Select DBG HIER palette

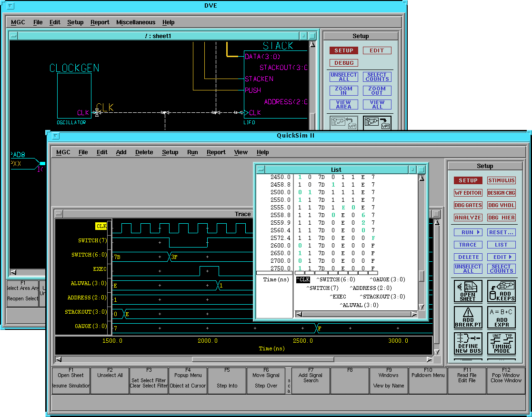tap(502, 218)
